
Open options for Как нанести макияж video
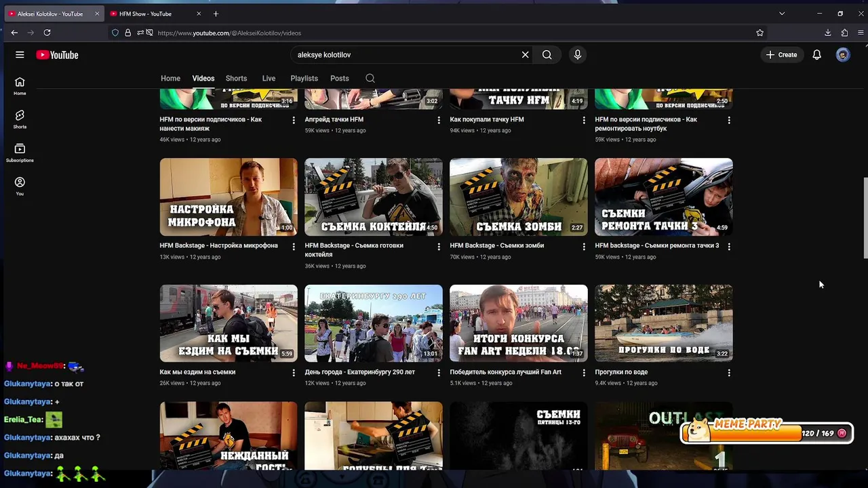pyautogui.click(x=294, y=120)
